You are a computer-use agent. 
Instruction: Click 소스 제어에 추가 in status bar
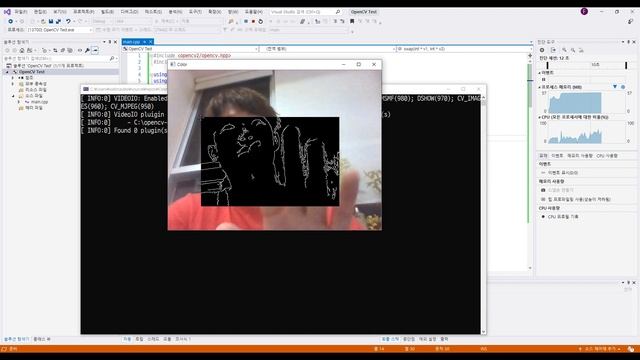pyautogui.click(x=600, y=349)
